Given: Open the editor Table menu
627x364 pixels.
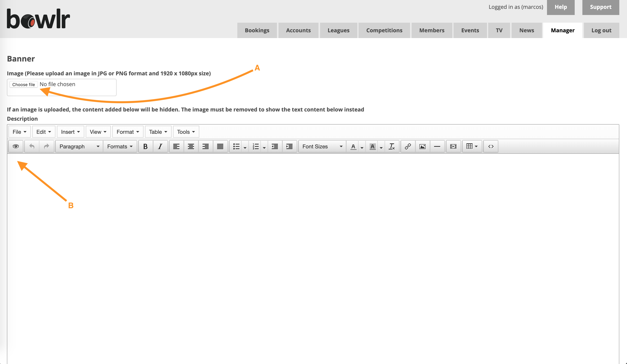Looking at the screenshot, I should point(158,132).
